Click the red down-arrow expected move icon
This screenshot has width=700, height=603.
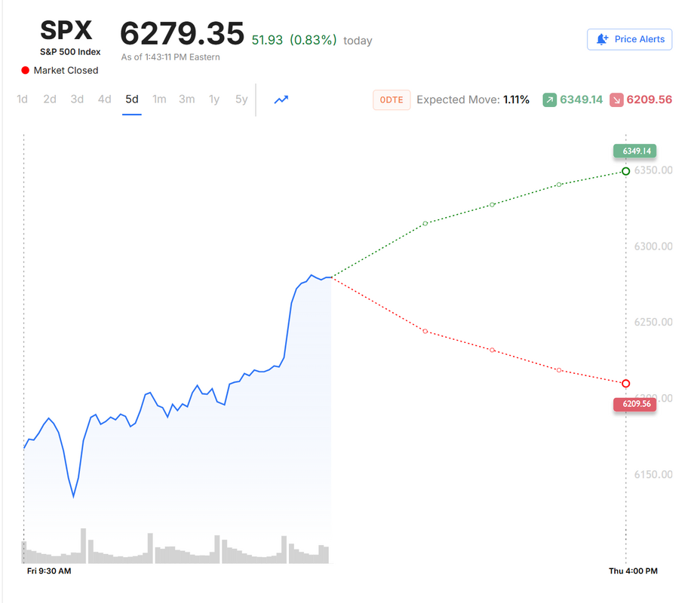point(616,99)
